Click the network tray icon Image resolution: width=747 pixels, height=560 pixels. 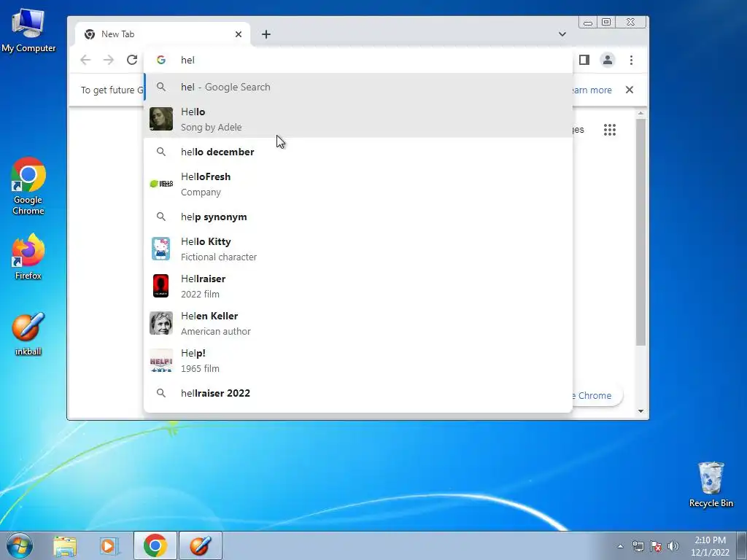pos(638,546)
